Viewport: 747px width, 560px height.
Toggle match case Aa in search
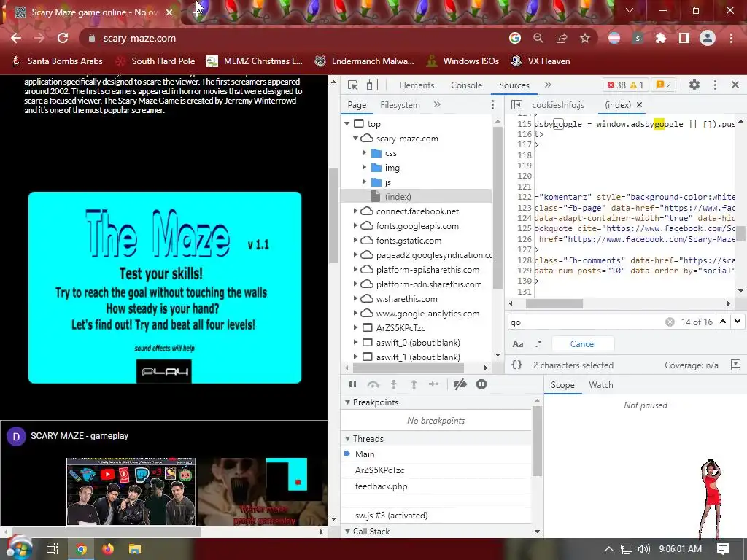pos(518,344)
